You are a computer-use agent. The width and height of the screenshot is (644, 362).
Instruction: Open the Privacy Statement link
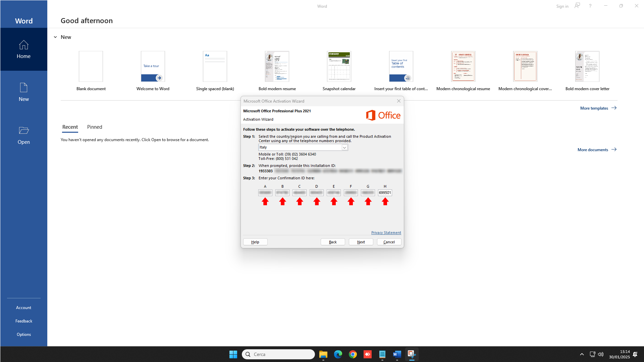tap(386, 233)
